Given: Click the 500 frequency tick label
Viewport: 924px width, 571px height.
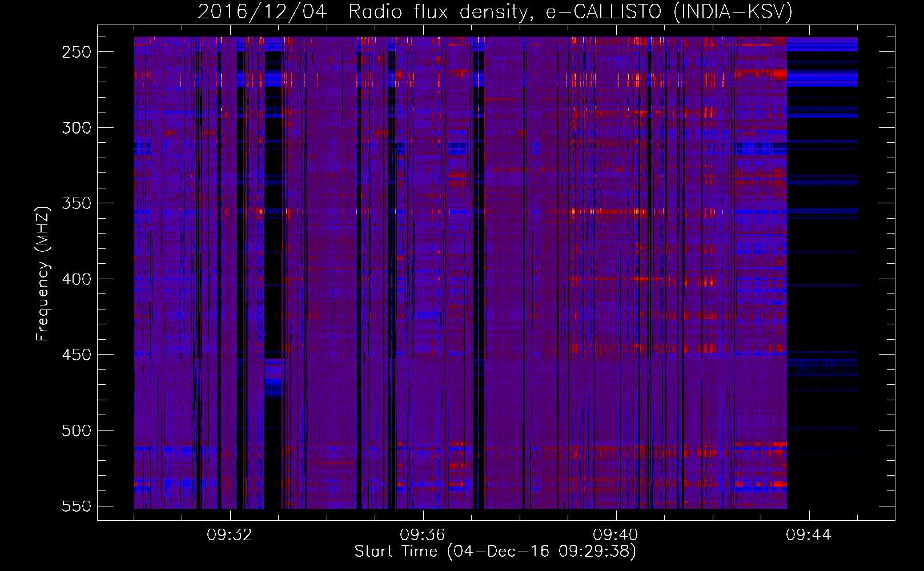Looking at the screenshot, I should click(77, 431).
